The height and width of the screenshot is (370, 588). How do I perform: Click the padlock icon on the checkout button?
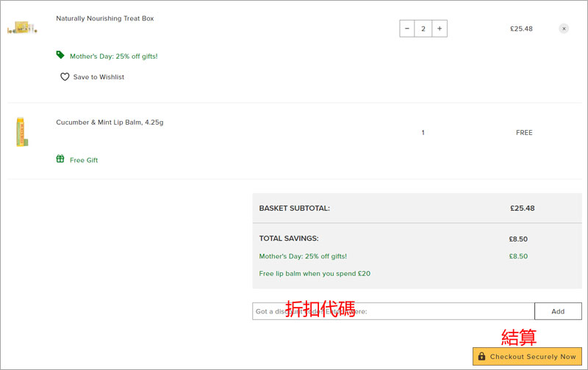[481, 357]
